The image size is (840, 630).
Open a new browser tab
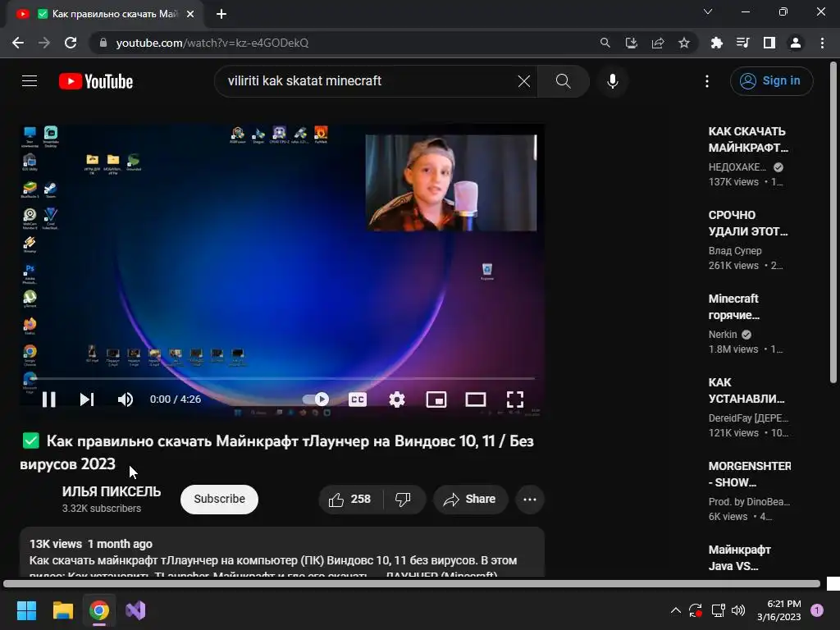pyautogui.click(x=221, y=14)
